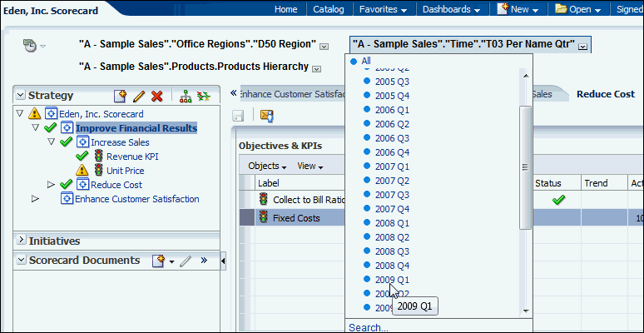Select Improve Financial Results objective

[x=136, y=128]
